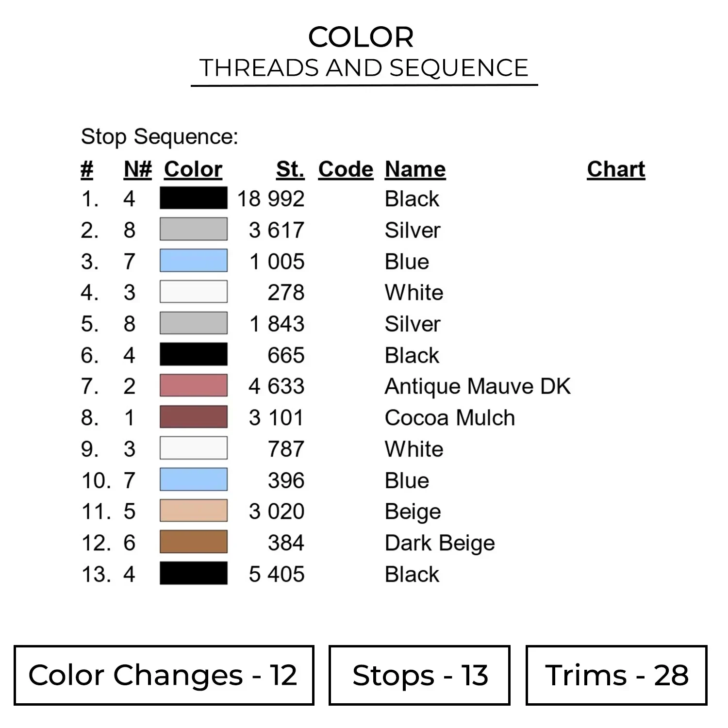Click the Stops - 13 box
This screenshot has height=728, width=728.
[419, 675]
